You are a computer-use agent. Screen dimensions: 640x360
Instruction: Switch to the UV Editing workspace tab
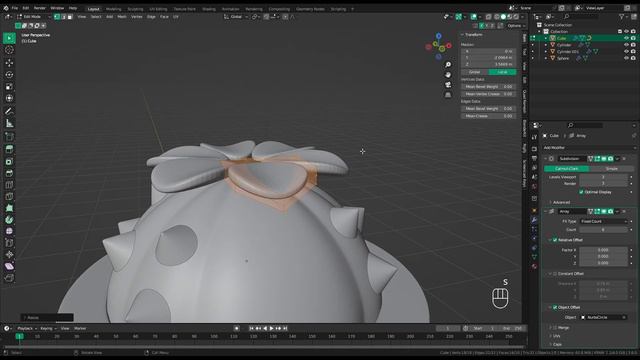(x=158, y=9)
